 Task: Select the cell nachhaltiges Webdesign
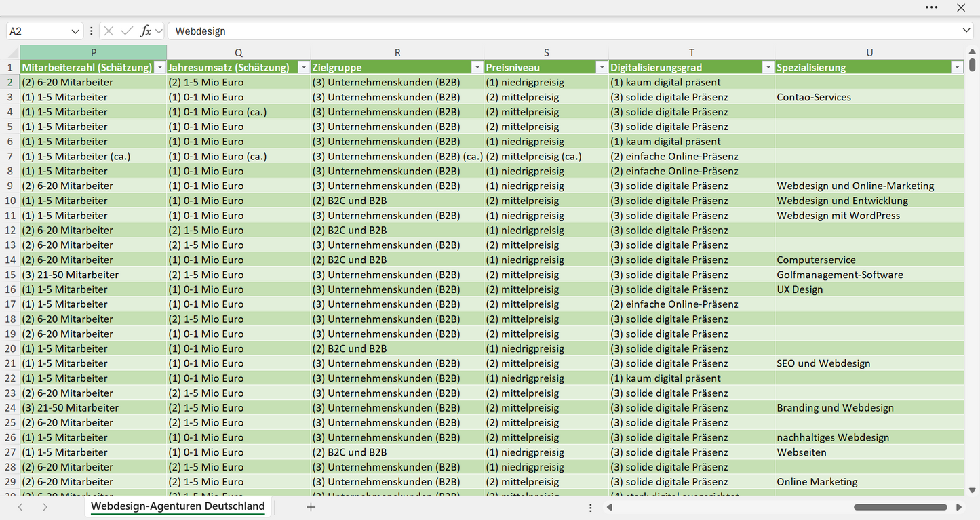click(869, 437)
